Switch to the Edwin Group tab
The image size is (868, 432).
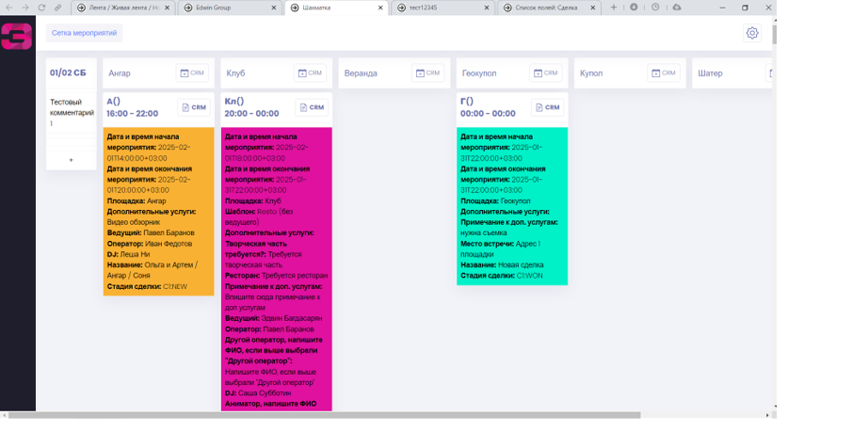(230, 8)
